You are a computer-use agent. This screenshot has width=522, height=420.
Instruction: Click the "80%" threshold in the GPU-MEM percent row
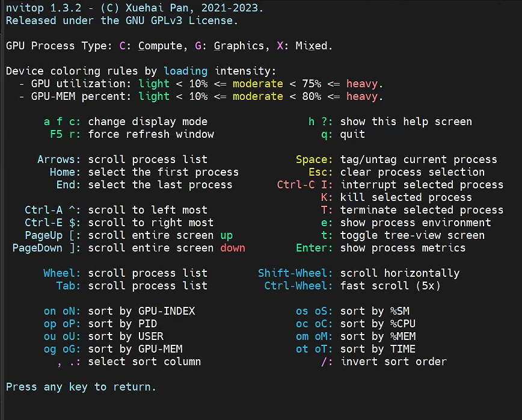click(x=312, y=96)
